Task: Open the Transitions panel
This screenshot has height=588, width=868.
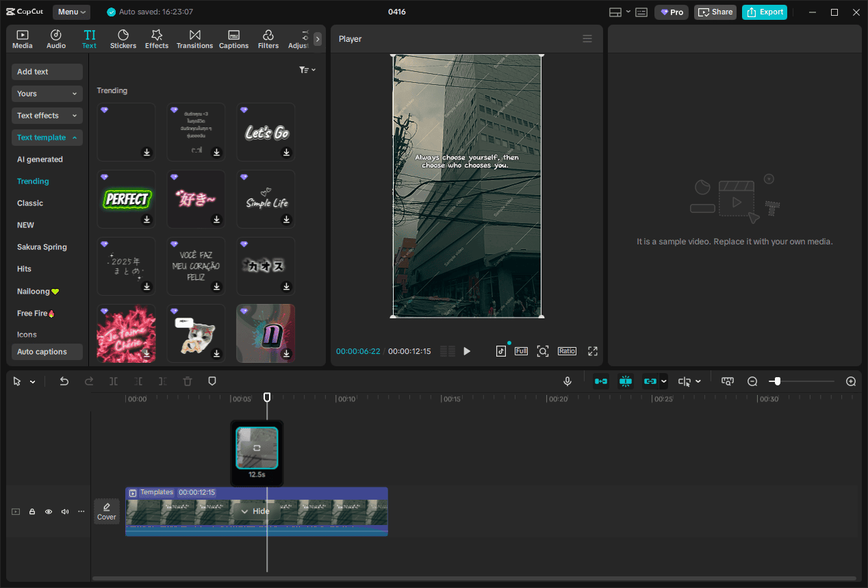Action: [194, 38]
